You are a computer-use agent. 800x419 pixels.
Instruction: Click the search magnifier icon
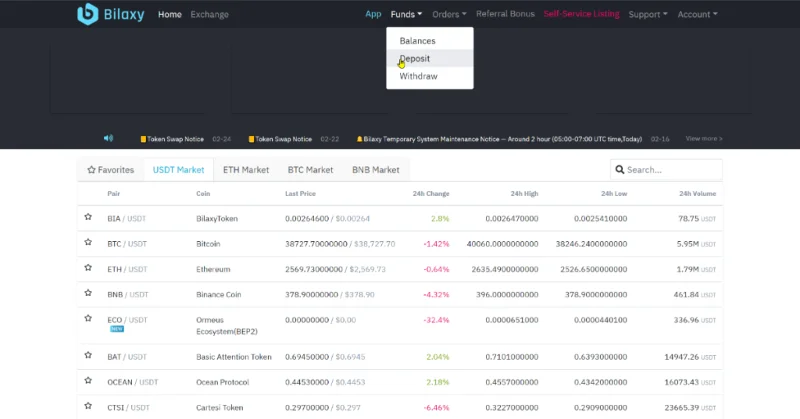(619, 169)
